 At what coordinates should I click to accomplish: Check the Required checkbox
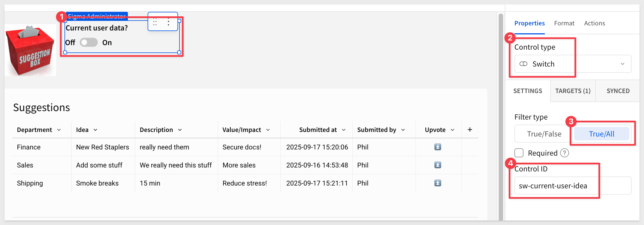(519, 153)
